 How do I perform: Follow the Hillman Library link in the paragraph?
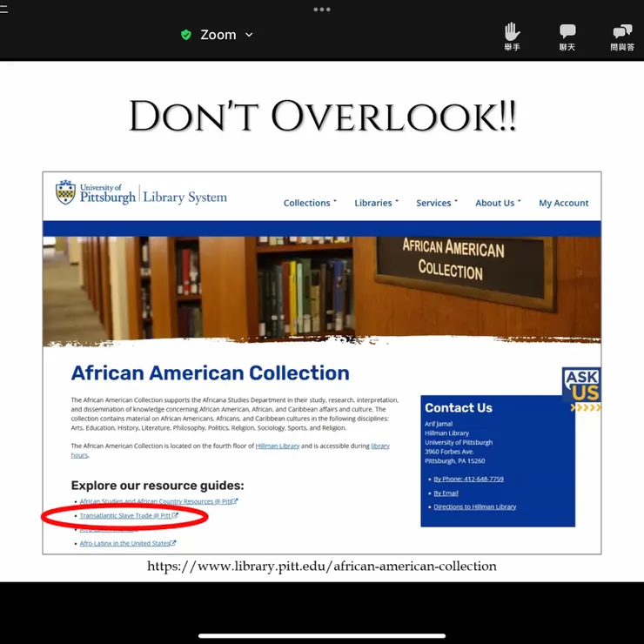tap(278, 446)
